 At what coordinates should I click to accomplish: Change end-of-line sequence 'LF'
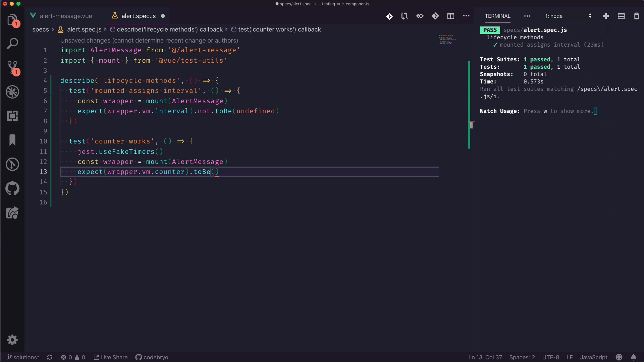point(570,357)
